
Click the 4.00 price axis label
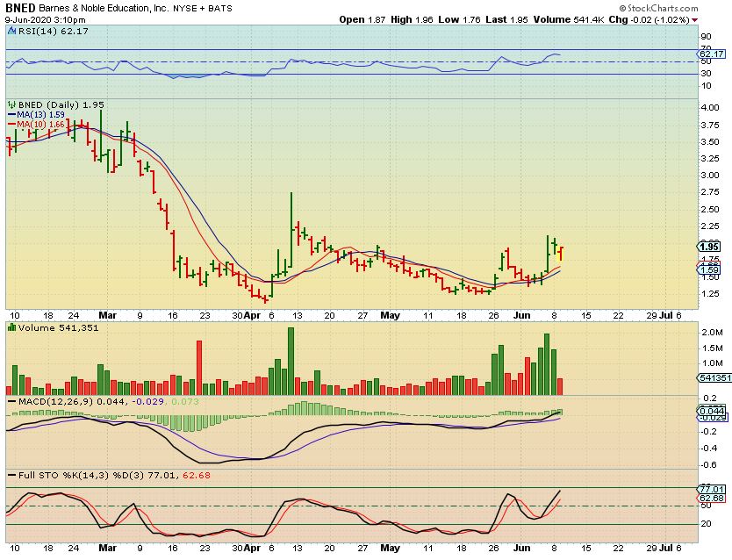[x=709, y=107]
